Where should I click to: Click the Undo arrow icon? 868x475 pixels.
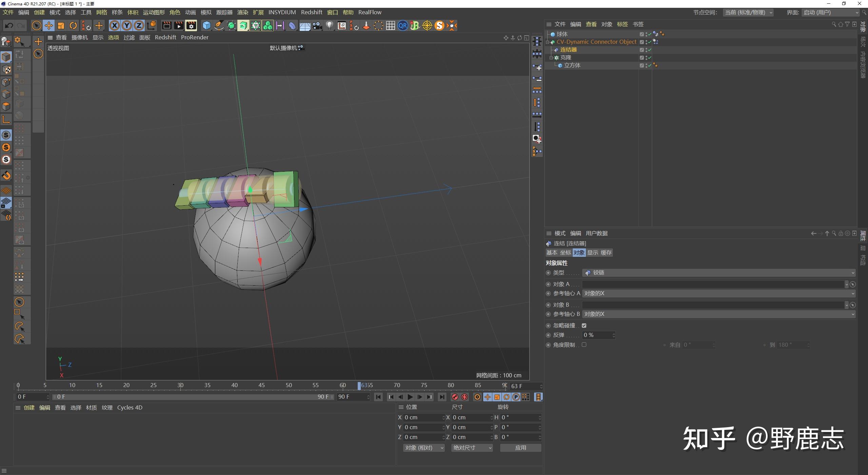9,25
